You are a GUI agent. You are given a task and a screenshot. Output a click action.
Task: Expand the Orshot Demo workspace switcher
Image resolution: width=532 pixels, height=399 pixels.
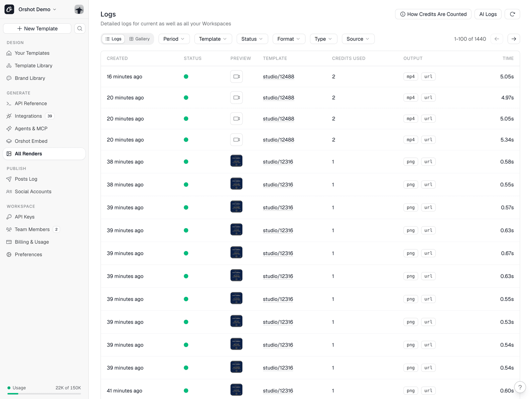click(37, 9)
